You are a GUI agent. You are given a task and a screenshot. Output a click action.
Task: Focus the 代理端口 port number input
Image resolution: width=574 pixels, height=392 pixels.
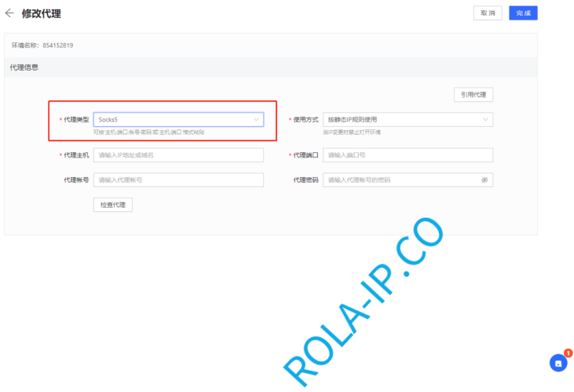coord(407,155)
